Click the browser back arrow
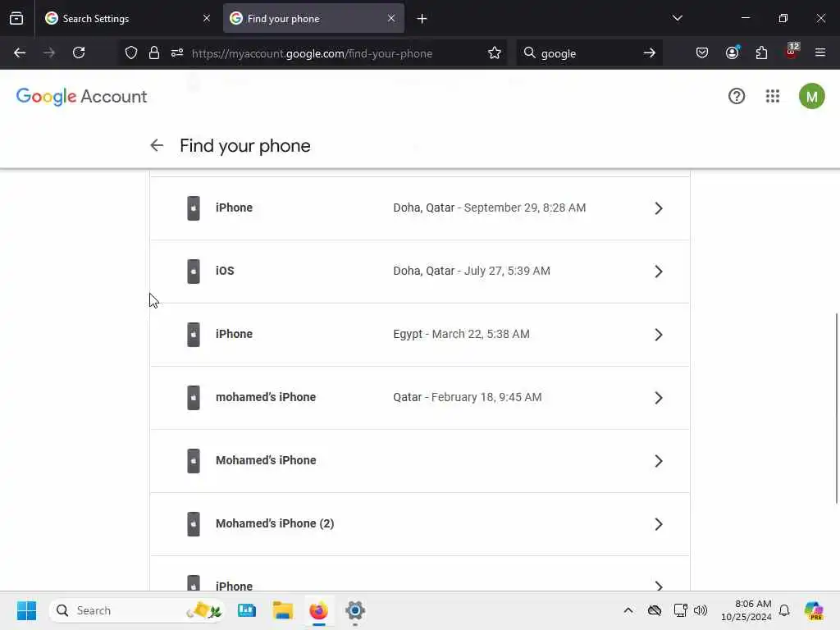840x630 pixels. click(x=20, y=53)
